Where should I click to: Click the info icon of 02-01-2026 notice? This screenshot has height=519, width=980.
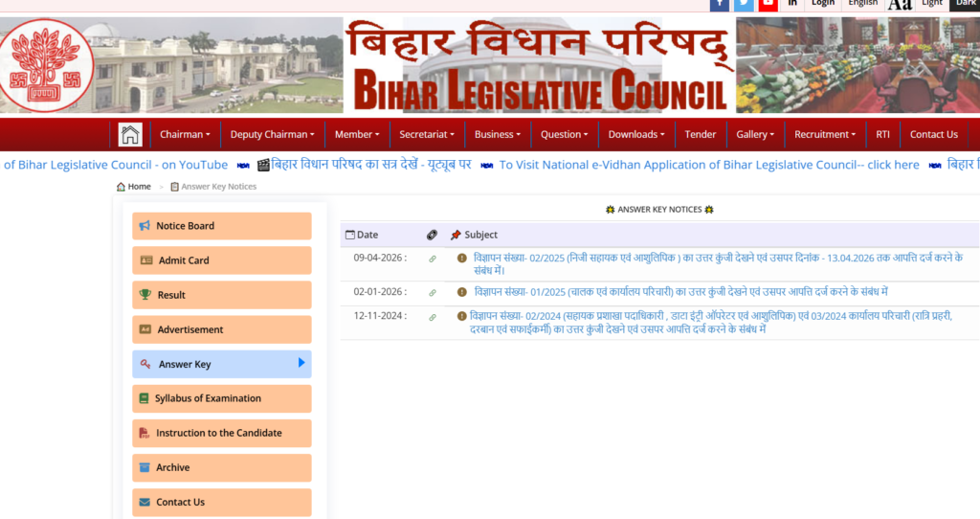coord(462,291)
